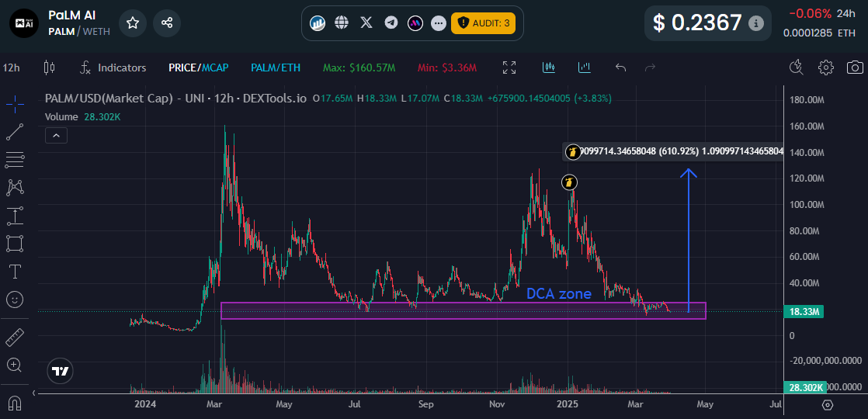Click the Min: $3.36M label

(449, 68)
